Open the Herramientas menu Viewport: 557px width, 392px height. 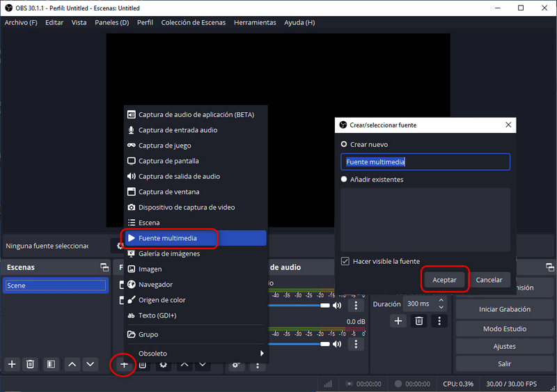pyautogui.click(x=255, y=22)
